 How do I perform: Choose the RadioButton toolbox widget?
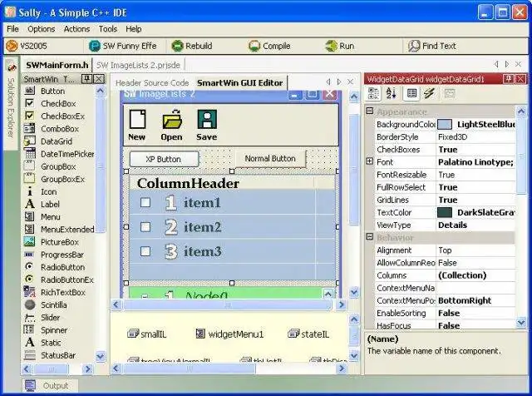tap(63, 267)
